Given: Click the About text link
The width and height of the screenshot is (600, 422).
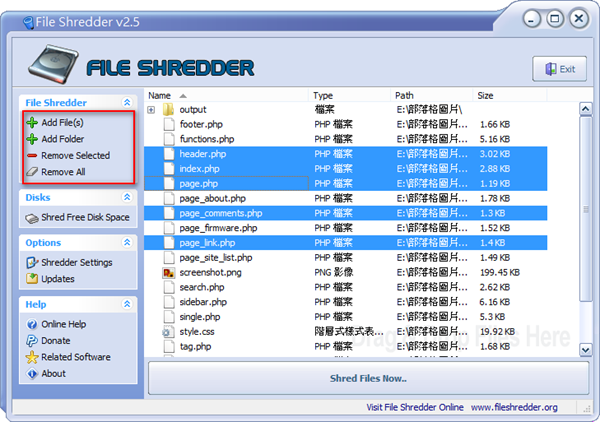Looking at the screenshot, I should pos(54,373).
